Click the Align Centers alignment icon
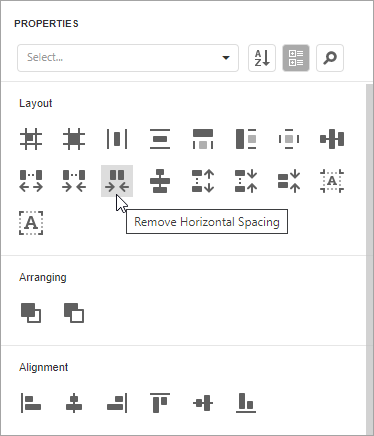374x436 pixels. point(74,403)
